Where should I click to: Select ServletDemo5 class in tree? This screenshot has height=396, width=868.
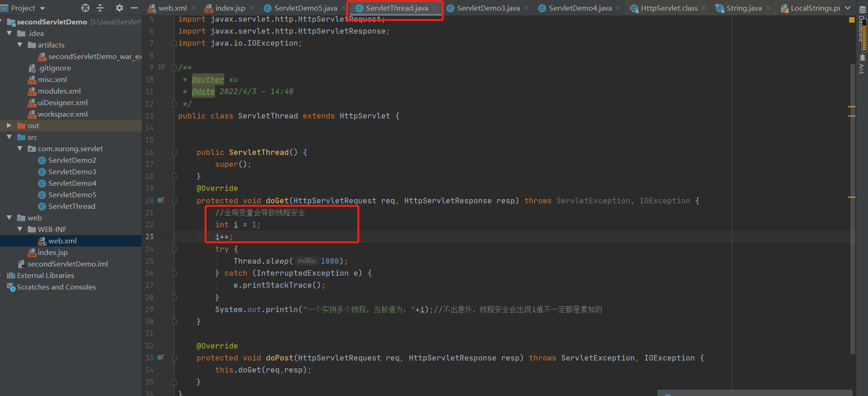coord(67,195)
